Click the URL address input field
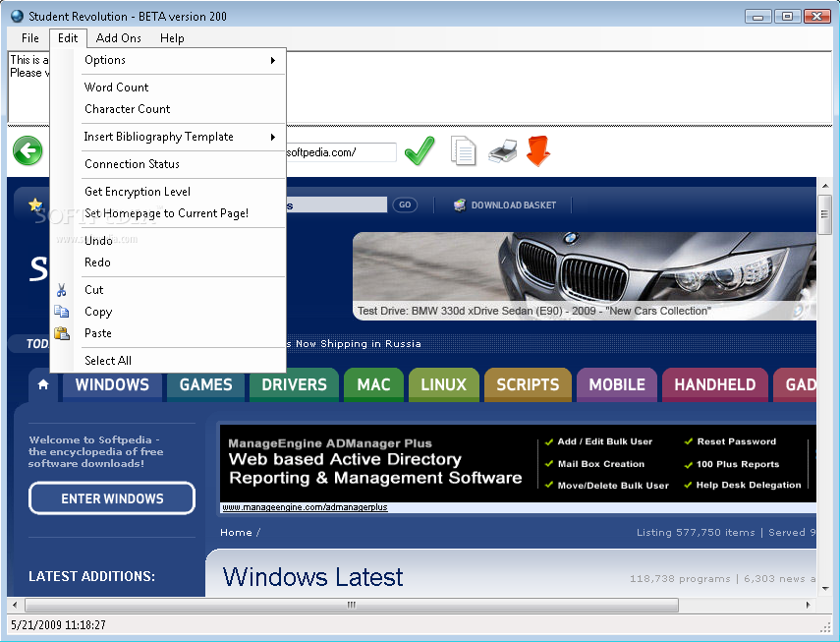This screenshot has height=642, width=840. coord(341,152)
